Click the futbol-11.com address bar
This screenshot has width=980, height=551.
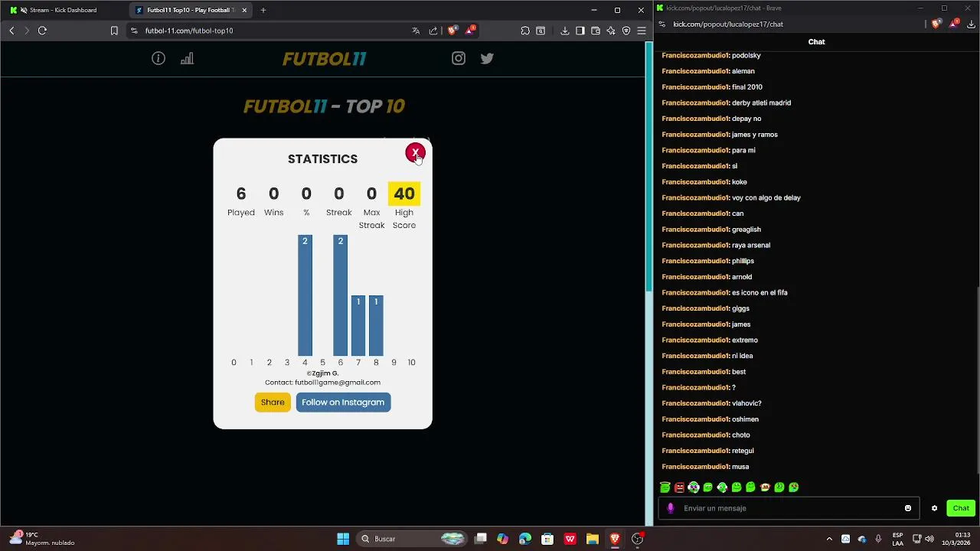[x=268, y=31]
